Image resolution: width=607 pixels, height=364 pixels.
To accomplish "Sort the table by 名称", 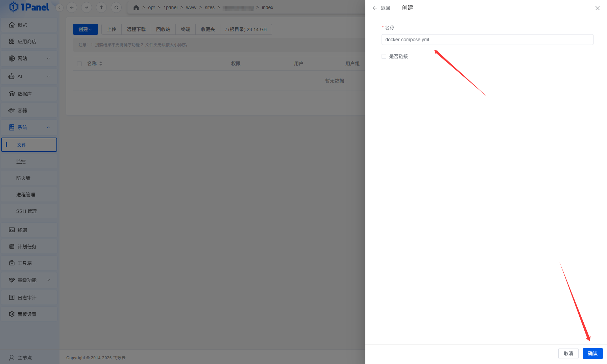I will click(x=101, y=64).
